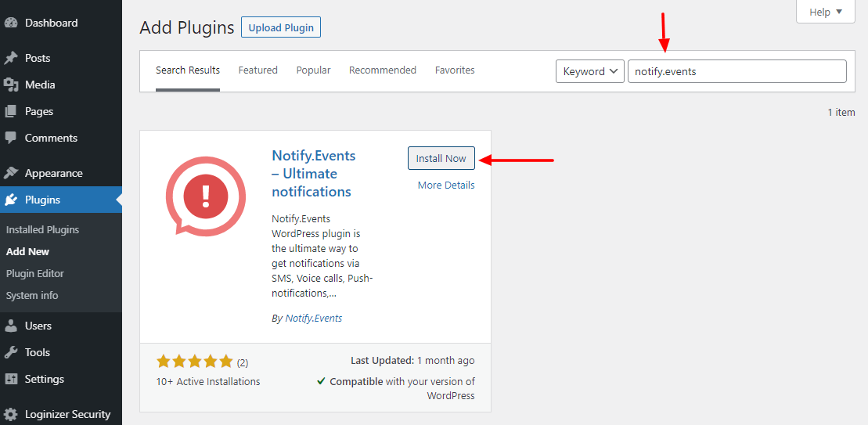The height and width of the screenshot is (425, 868).
Task: Click the five-star rating of the plugin
Action: pyautogui.click(x=195, y=362)
